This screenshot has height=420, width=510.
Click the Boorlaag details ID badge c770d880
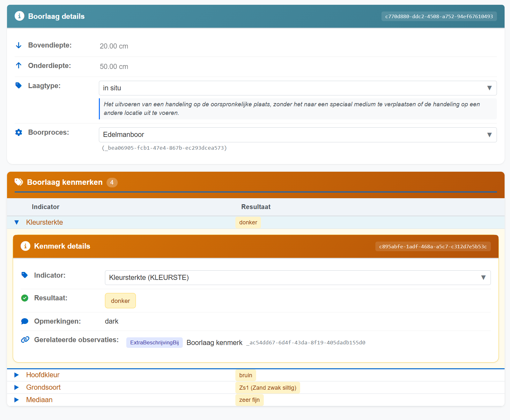[439, 17]
